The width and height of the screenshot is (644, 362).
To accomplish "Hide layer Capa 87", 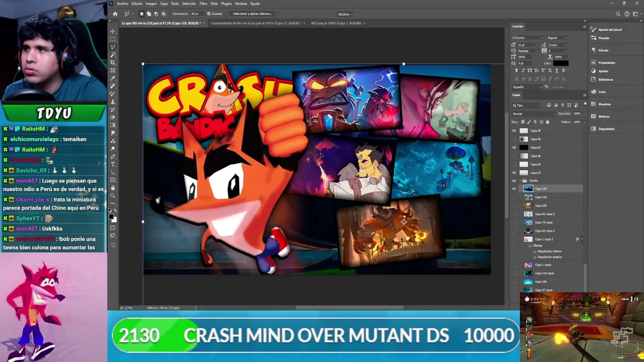I will tap(514, 147).
